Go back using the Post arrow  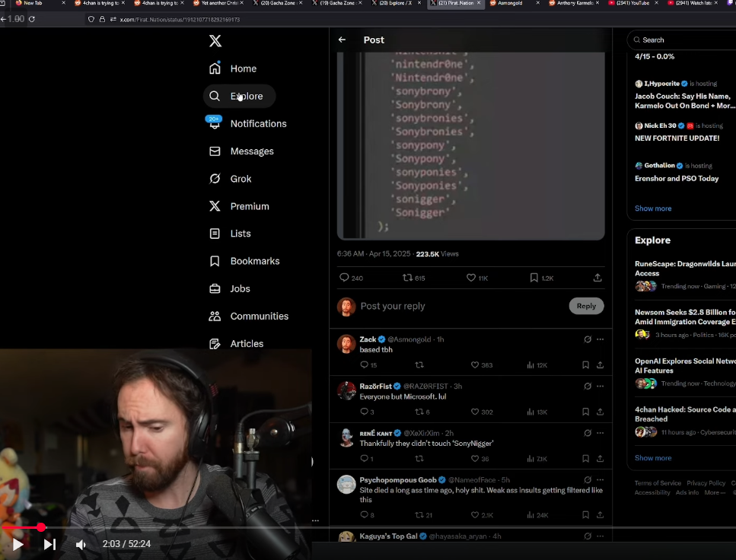pos(343,40)
